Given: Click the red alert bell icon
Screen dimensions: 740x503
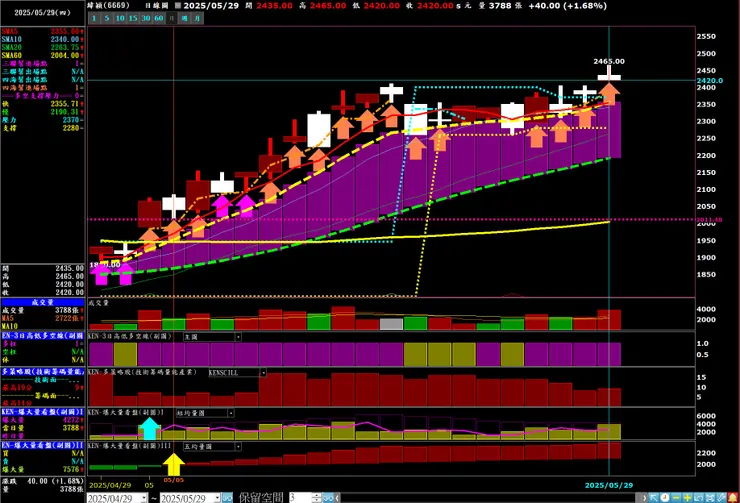Looking at the screenshot, I should pos(733,497).
